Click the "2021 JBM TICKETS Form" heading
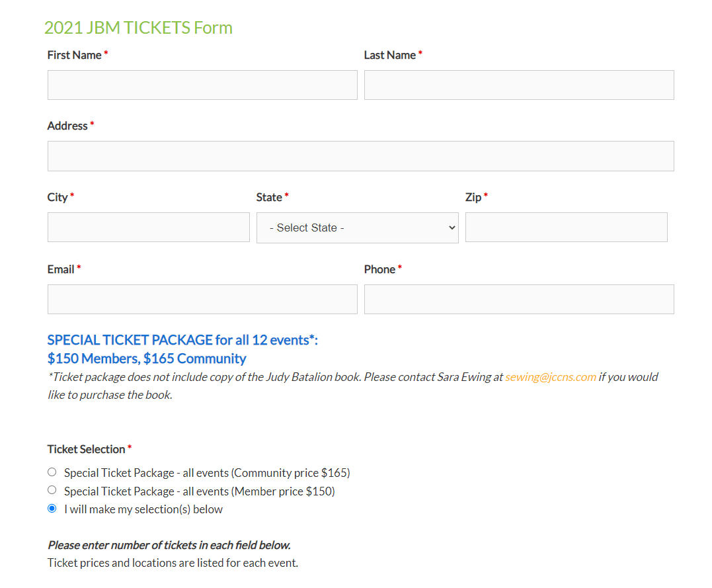This screenshot has height=588, width=712. coord(138,27)
